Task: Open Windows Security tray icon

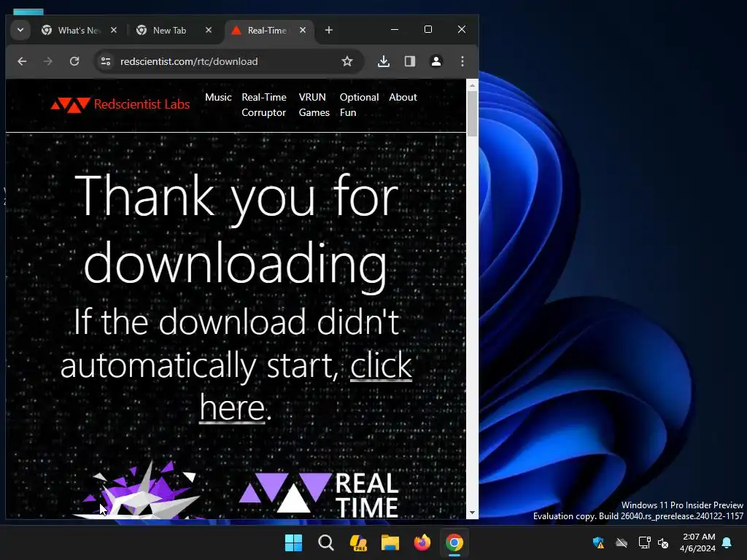Action: [x=598, y=542]
